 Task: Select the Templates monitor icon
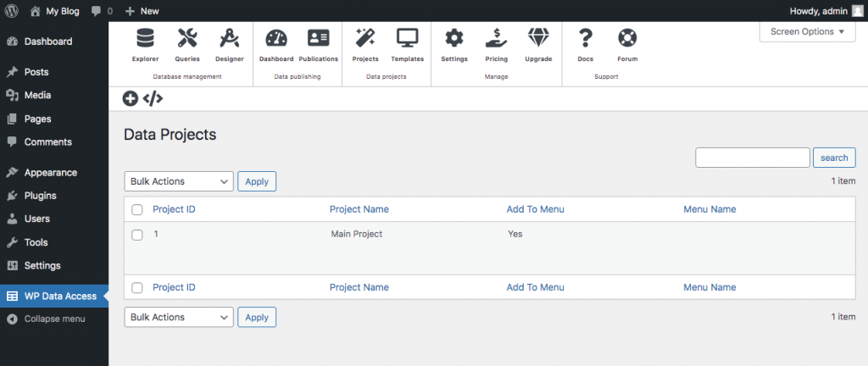click(x=408, y=39)
